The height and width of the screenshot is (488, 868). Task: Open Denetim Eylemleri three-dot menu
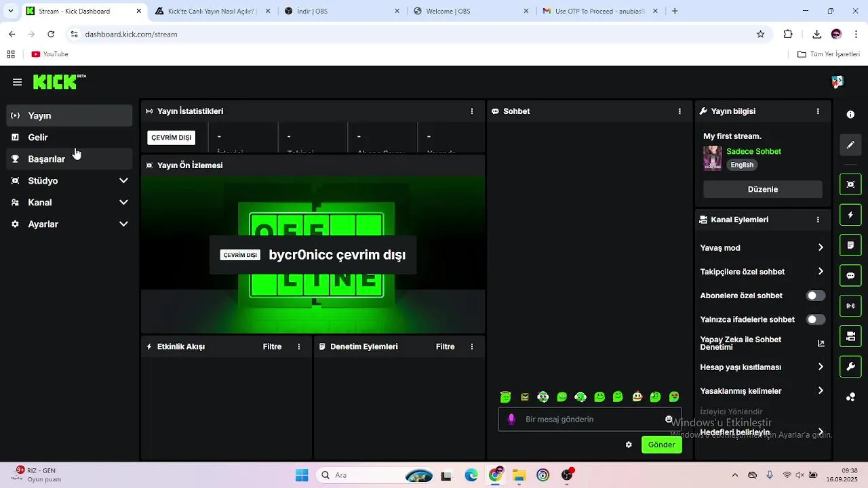[x=472, y=346]
